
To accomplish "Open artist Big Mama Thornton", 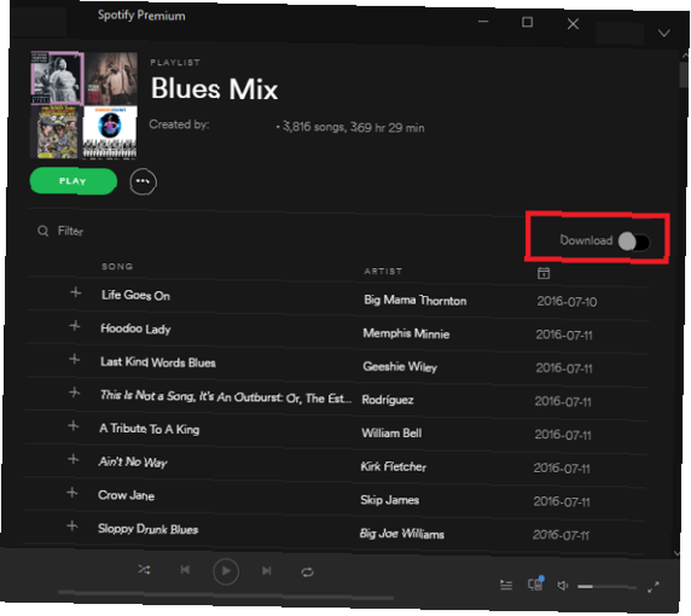I will click(x=415, y=300).
